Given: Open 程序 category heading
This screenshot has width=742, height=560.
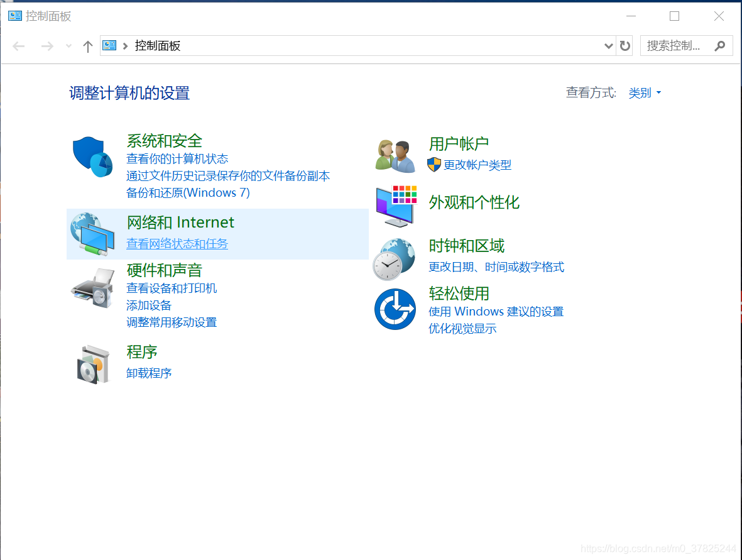Looking at the screenshot, I should pyautogui.click(x=141, y=352).
